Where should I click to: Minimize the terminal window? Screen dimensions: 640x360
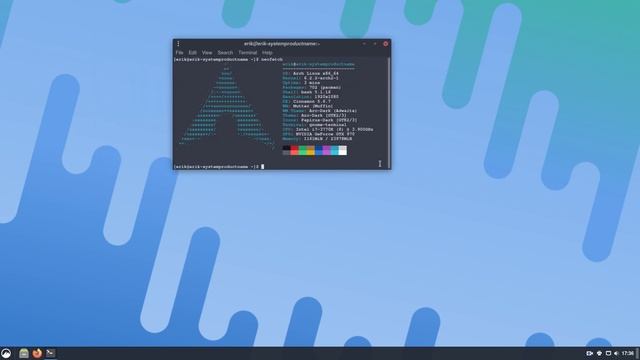coord(364,44)
